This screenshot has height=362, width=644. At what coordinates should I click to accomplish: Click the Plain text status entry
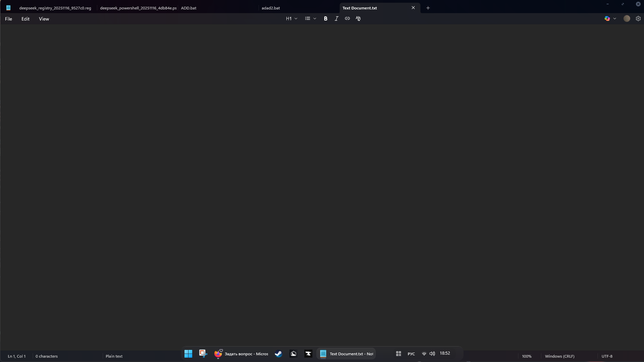pyautogui.click(x=114, y=356)
